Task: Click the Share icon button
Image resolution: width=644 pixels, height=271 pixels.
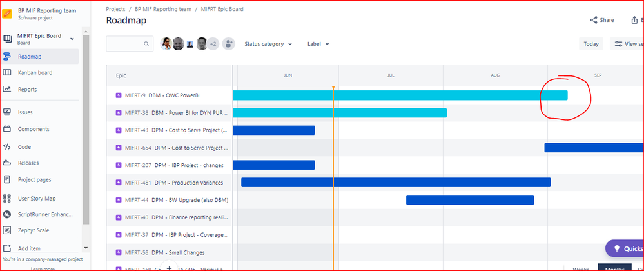Action: (x=594, y=20)
